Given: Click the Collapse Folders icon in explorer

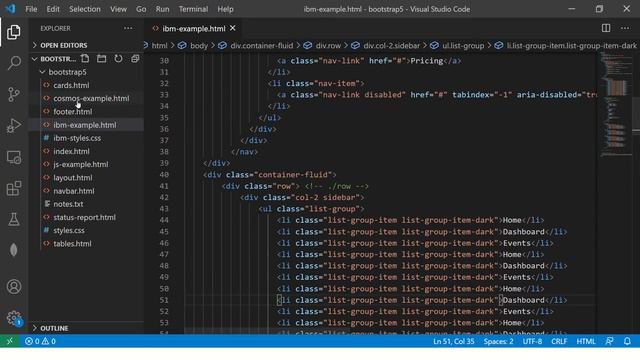Looking at the screenshot, I should [x=135, y=59].
